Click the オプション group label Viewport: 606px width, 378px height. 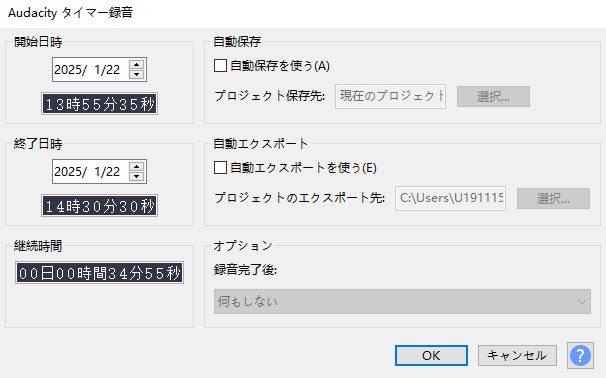(x=243, y=246)
